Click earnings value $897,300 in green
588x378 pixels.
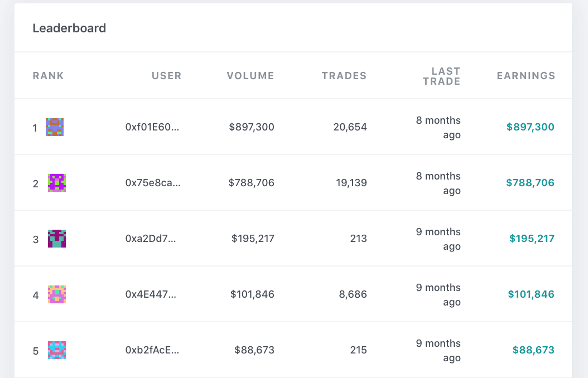530,127
